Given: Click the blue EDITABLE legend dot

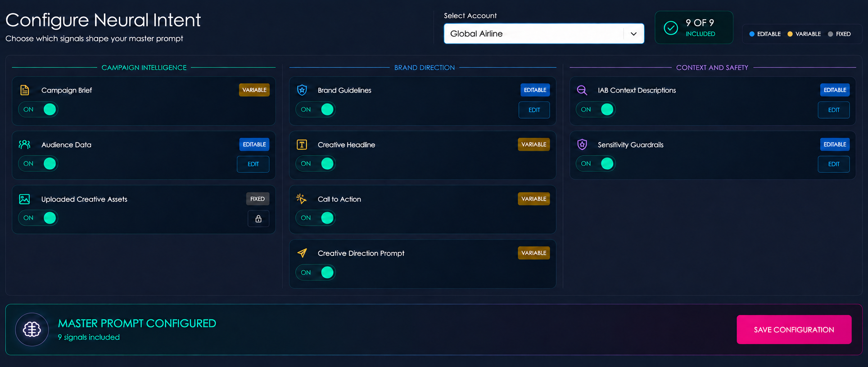Looking at the screenshot, I should (752, 34).
